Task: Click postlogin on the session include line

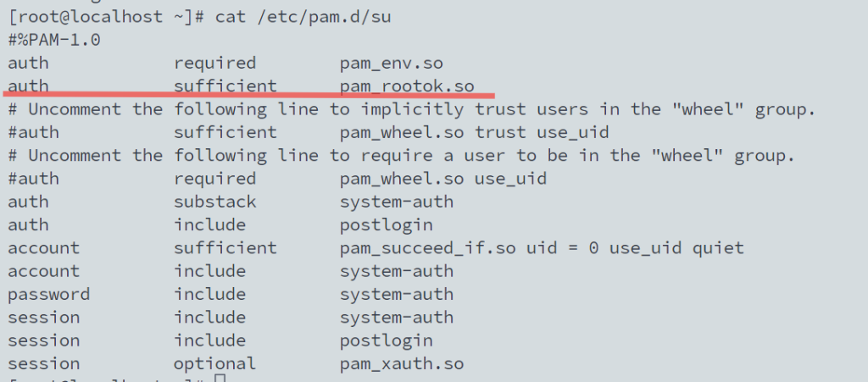Action: (x=387, y=340)
